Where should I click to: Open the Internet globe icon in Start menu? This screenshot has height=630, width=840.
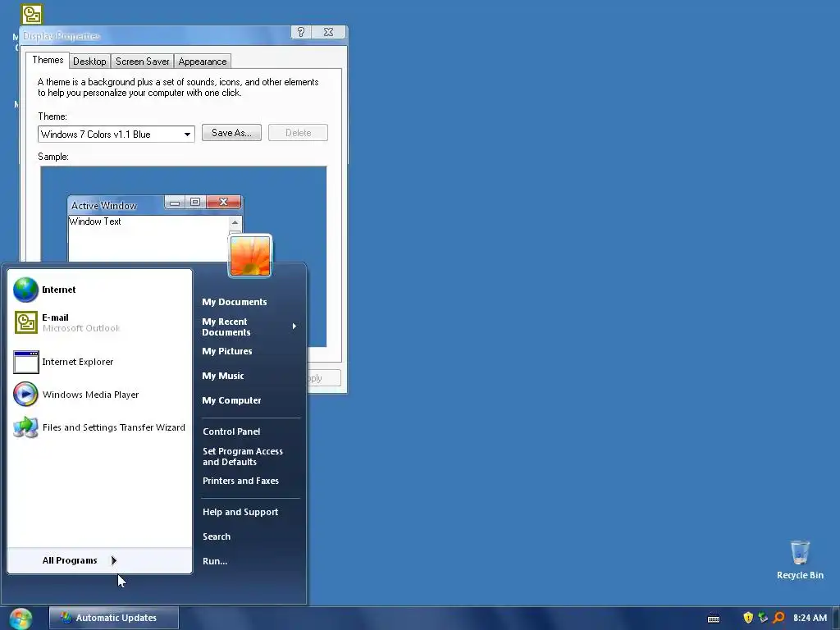(x=25, y=290)
